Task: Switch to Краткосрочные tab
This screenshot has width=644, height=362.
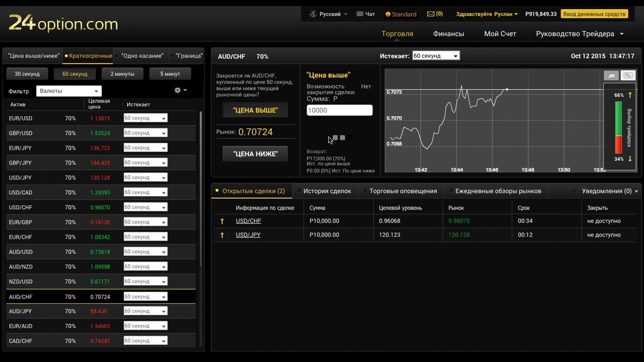Action: click(89, 56)
